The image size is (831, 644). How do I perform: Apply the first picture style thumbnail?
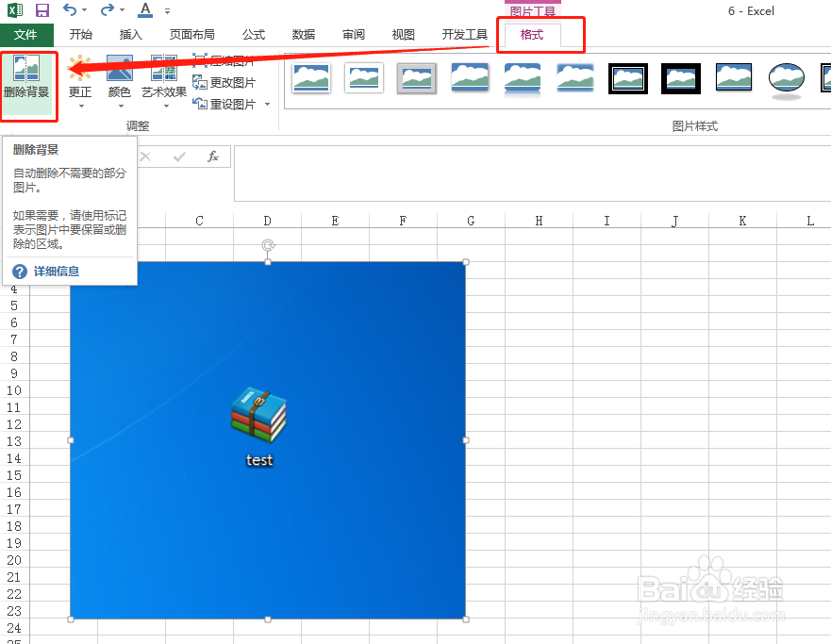pos(311,78)
